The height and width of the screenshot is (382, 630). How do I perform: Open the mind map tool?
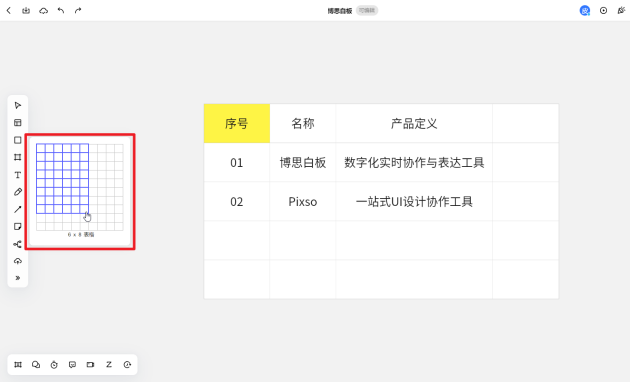[18, 244]
